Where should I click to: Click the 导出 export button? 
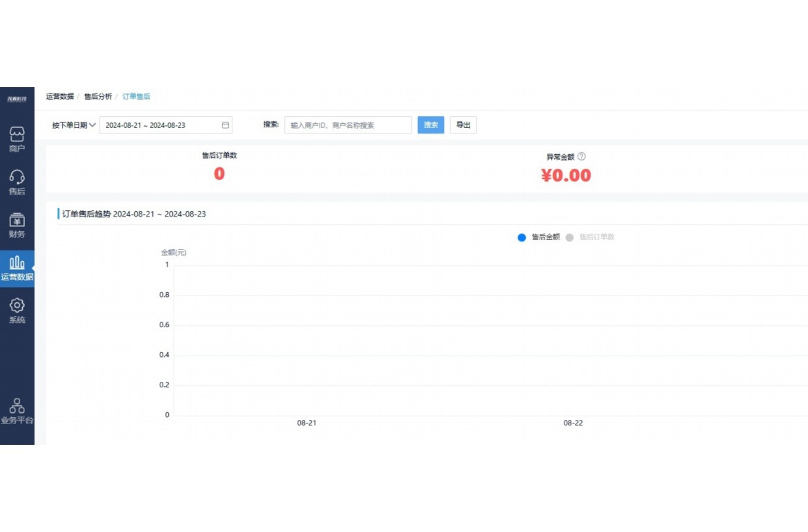pos(463,125)
